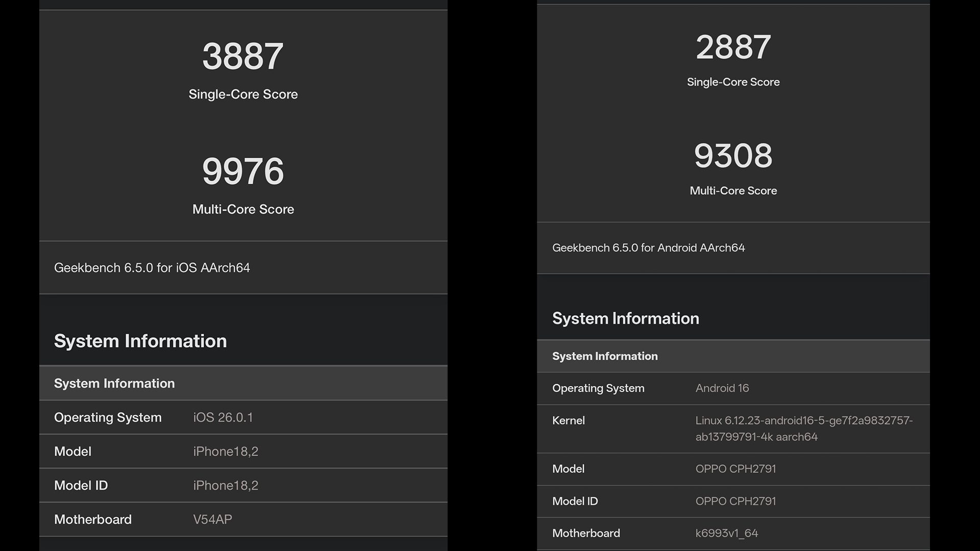
Task: Click the iPhone18,2 Model ID value
Action: (226, 485)
